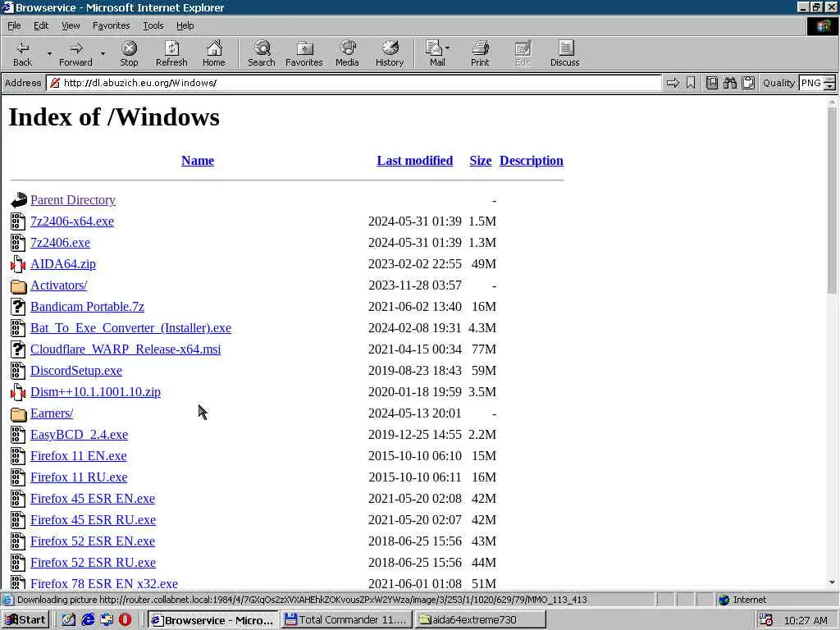Open the Favorites menu

click(111, 25)
